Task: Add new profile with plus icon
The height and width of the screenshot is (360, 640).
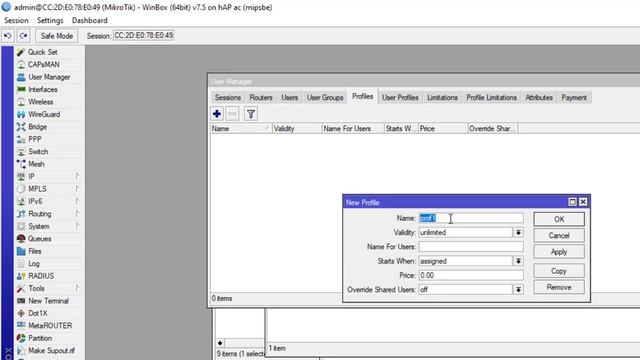Action: pyautogui.click(x=217, y=114)
